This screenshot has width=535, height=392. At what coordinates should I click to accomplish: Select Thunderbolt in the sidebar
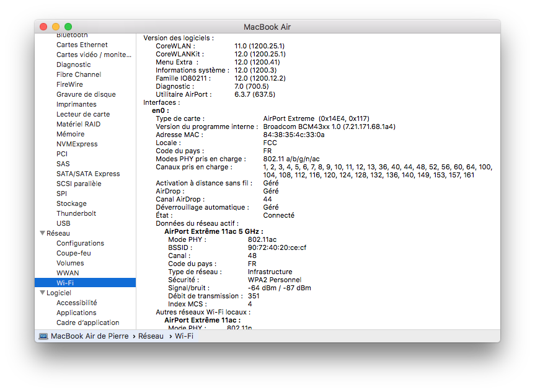point(76,213)
